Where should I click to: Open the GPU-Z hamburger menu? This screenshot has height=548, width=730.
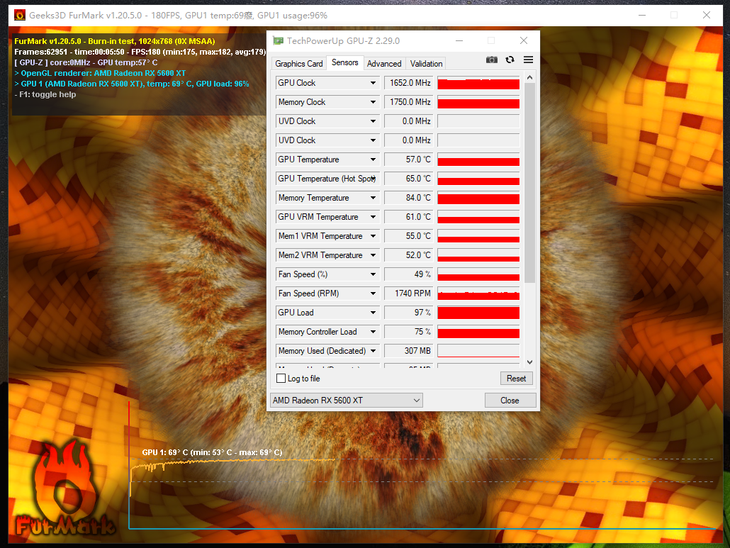click(528, 61)
